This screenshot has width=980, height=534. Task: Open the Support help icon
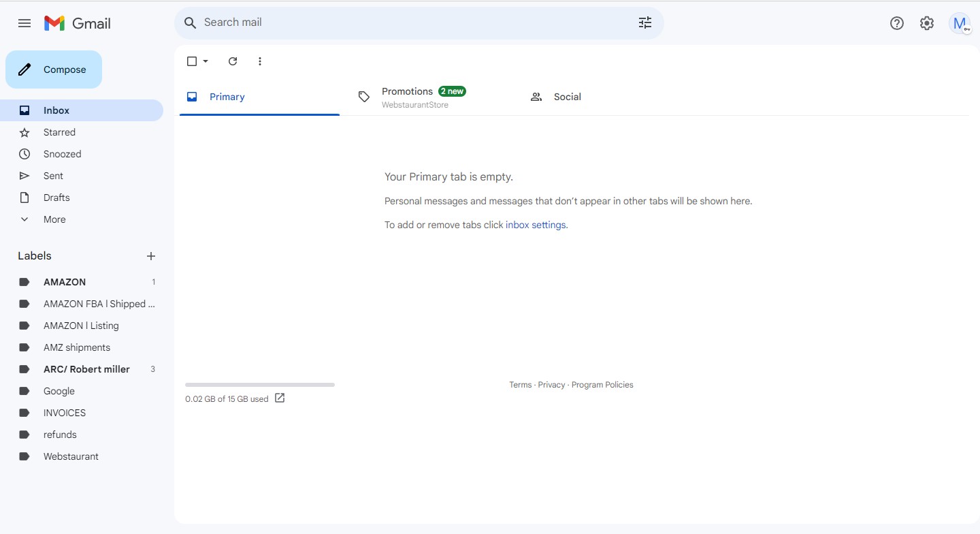click(897, 23)
